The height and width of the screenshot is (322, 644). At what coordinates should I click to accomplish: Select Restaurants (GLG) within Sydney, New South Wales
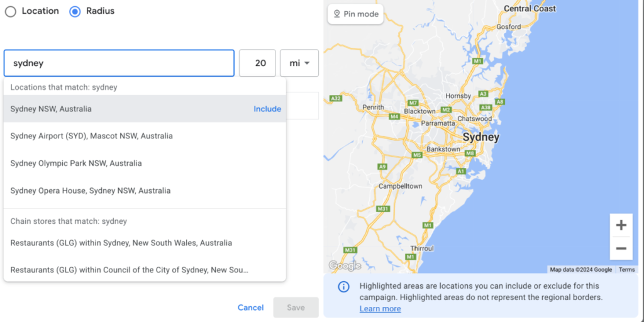(x=145, y=243)
